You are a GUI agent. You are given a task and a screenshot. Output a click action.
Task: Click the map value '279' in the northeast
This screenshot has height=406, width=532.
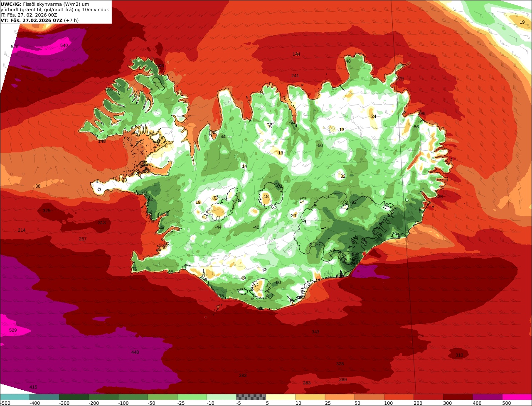pyautogui.click(x=400, y=79)
